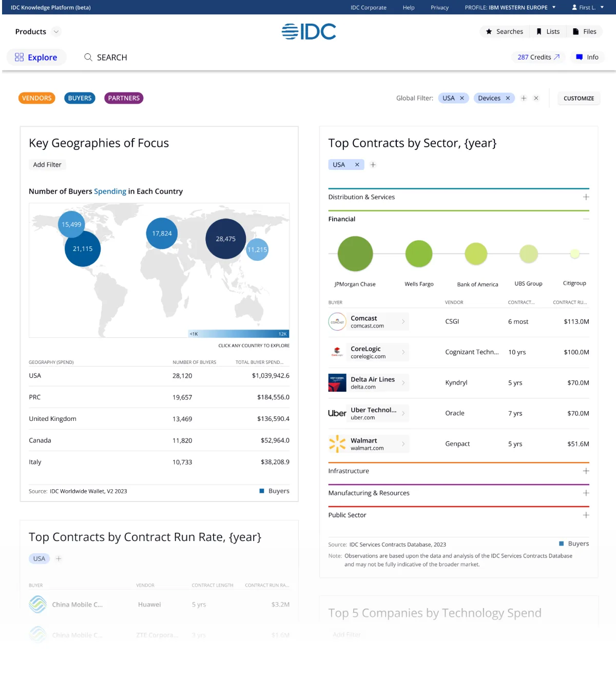Viewport: 616px width, 694px height.
Task: Collapse the Financial sector
Action: (x=586, y=219)
